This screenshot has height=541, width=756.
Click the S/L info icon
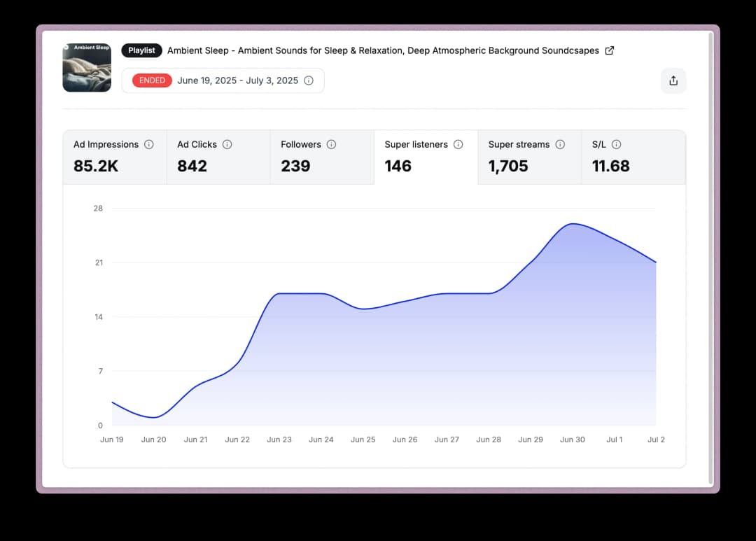pyautogui.click(x=616, y=144)
